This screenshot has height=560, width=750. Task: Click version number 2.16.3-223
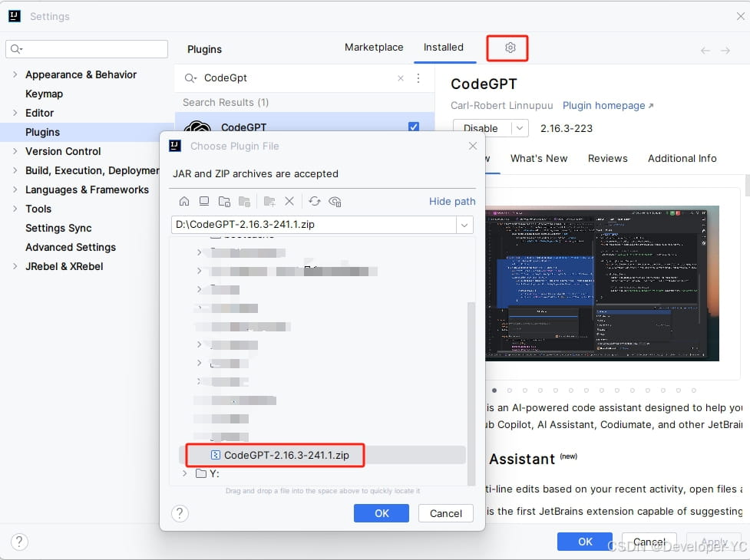coord(567,128)
